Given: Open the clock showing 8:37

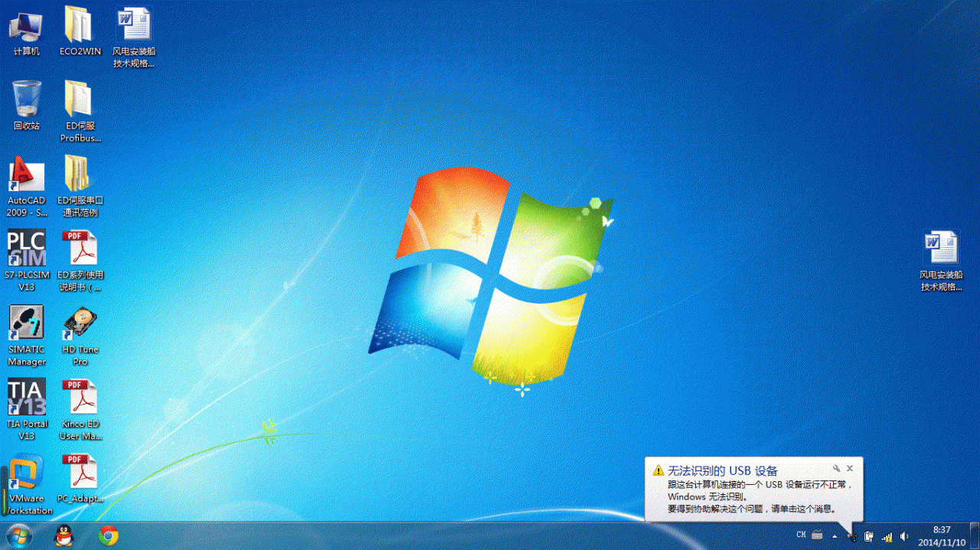Looking at the screenshot, I should click(942, 536).
